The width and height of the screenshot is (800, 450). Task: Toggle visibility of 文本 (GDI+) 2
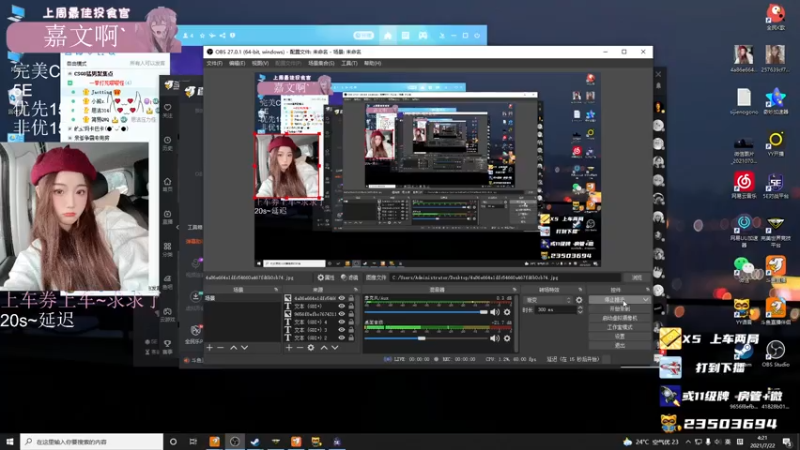[341, 337]
